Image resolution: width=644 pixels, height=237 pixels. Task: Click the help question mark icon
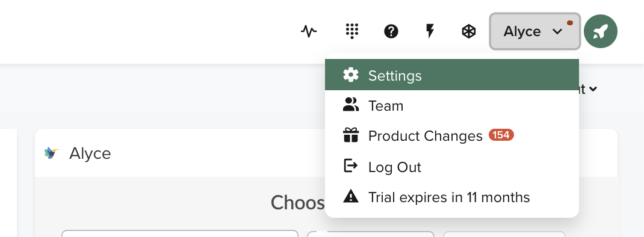pyautogui.click(x=391, y=31)
